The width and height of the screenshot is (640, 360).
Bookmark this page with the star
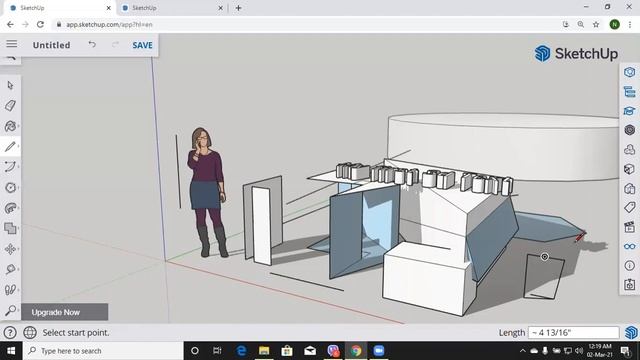(596, 24)
